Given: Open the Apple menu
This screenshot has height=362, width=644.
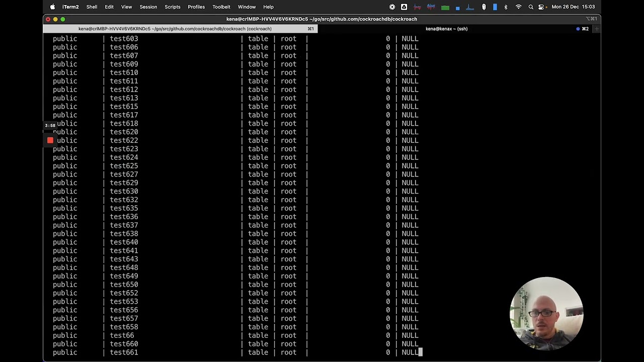Looking at the screenshot, I should coord(52,7).
